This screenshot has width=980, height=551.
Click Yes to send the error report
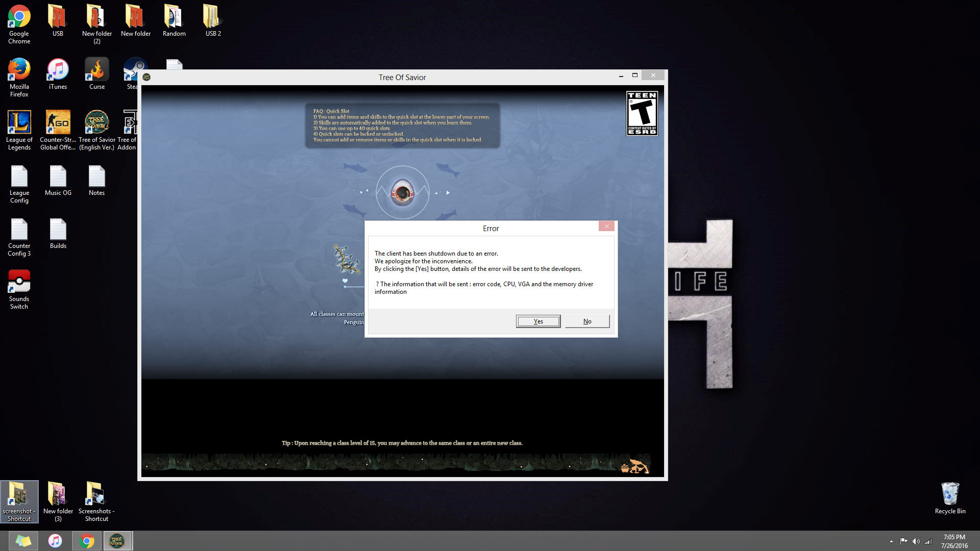(x=538, y=321)
